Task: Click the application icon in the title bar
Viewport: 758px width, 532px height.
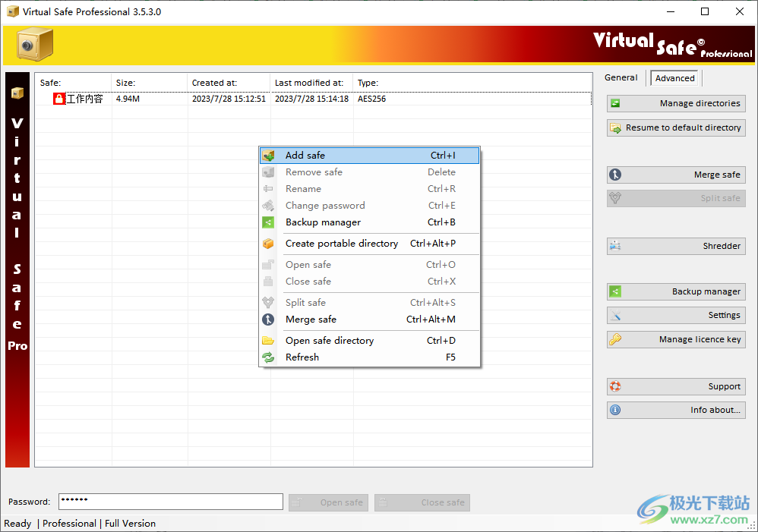Action: tap(13, 11)
